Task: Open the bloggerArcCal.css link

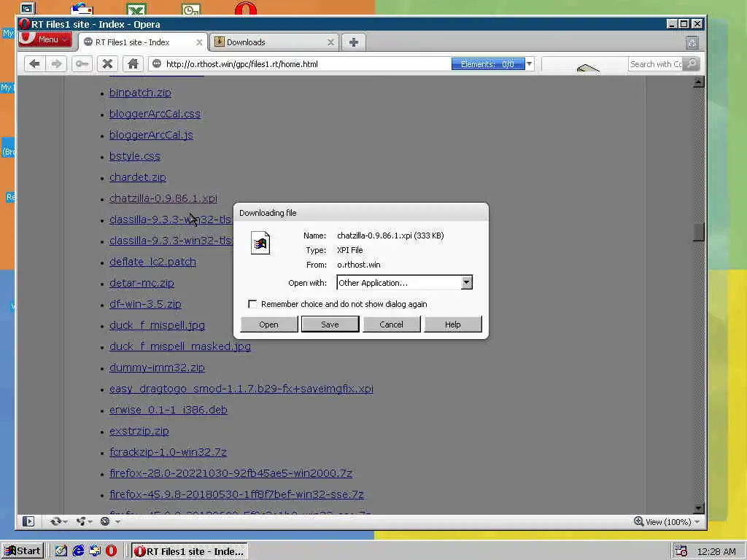Action: point(155,114)
